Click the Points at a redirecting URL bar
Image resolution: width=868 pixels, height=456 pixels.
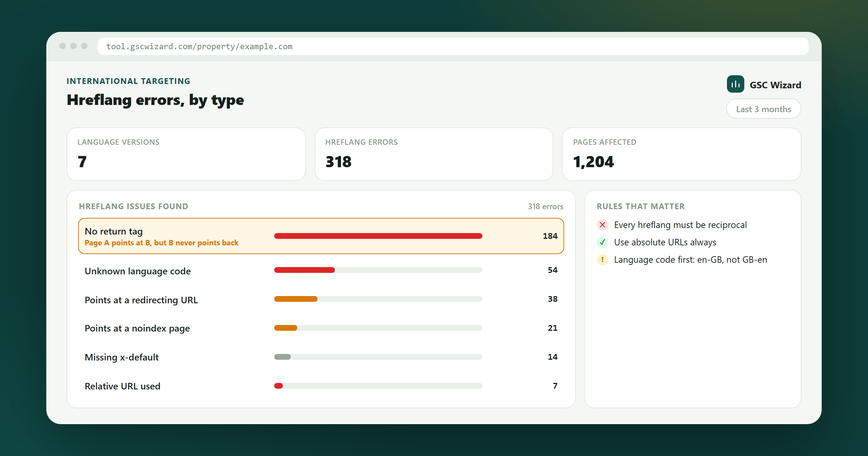point(378,299)
